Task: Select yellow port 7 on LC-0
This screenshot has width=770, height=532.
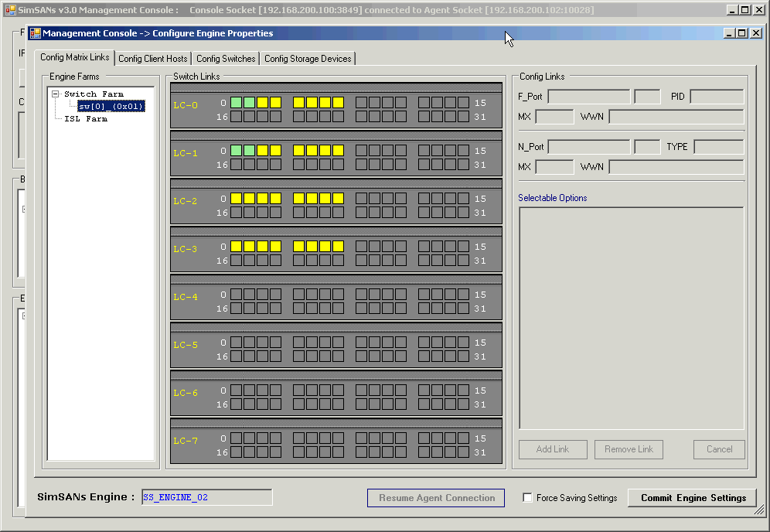Action: coord(338,103)
